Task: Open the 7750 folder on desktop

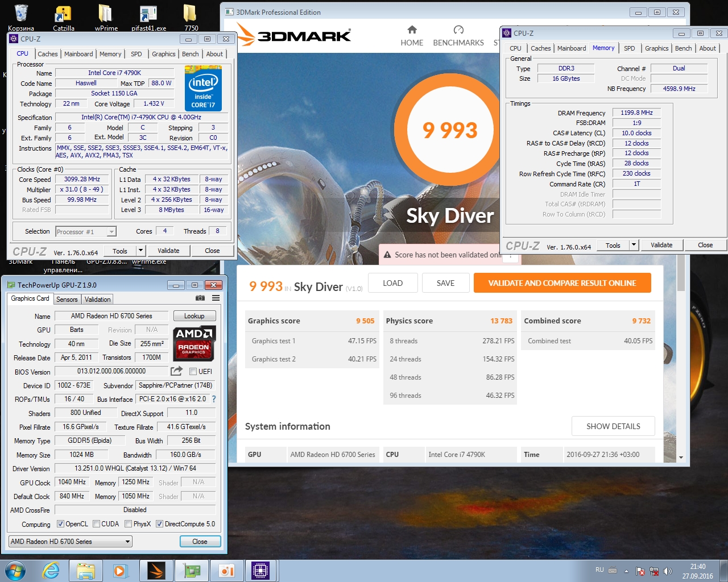Action: pyautogui.click(x=191, y=16)
